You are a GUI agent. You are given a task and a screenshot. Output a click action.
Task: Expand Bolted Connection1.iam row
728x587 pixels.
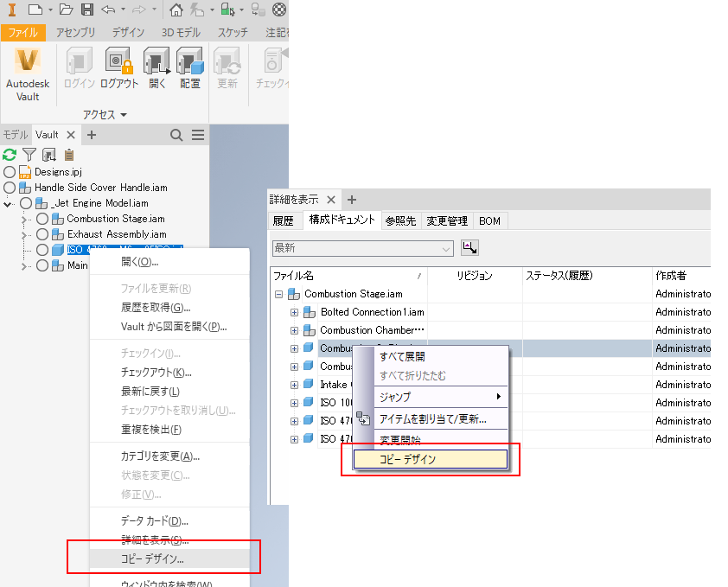tap(294, 313)
